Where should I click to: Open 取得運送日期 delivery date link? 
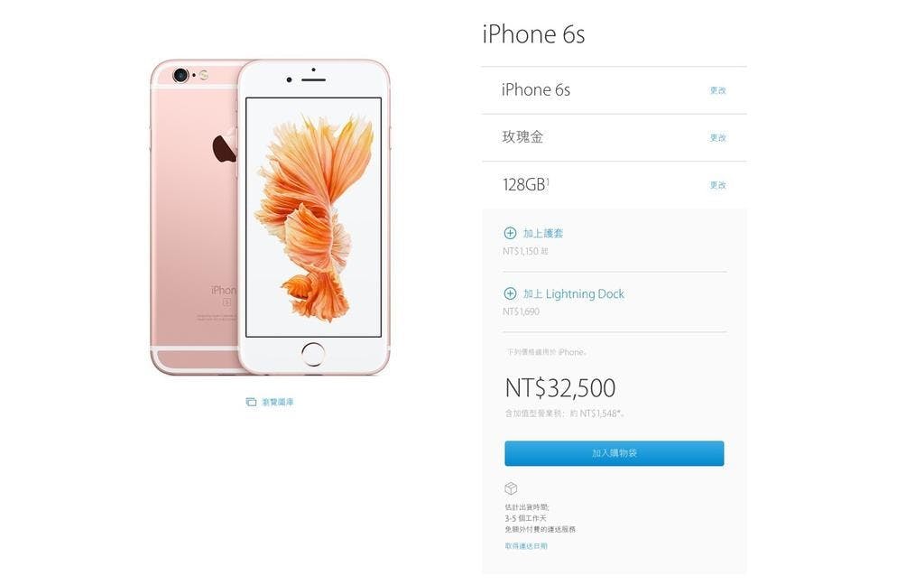(526, 546)
